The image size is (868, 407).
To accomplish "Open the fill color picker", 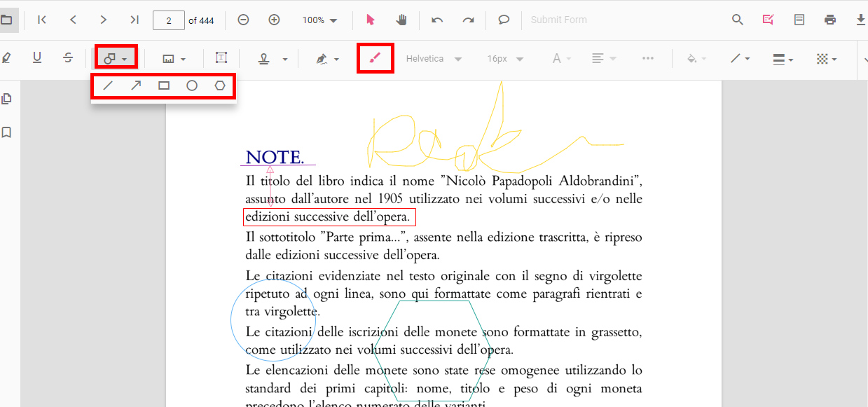I will pos(695,58).
